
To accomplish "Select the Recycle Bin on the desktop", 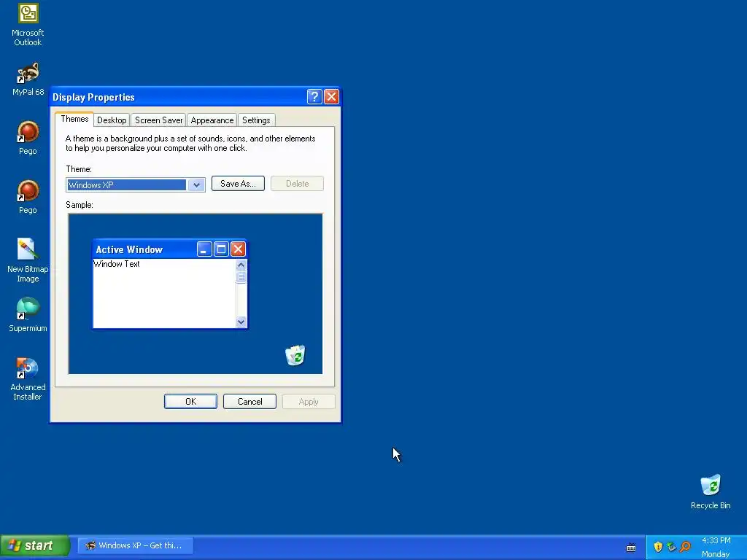I will (x=711, y=491).
